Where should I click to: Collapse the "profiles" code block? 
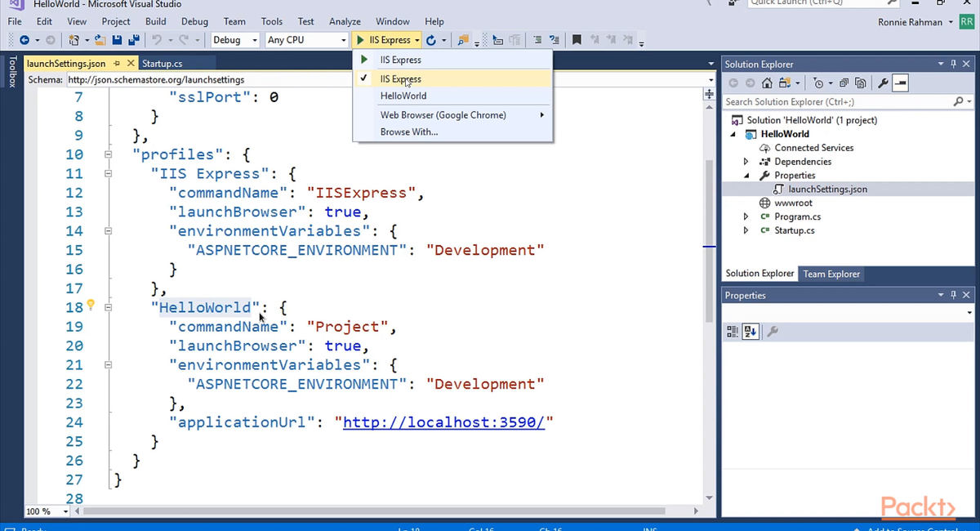[108, 154]
